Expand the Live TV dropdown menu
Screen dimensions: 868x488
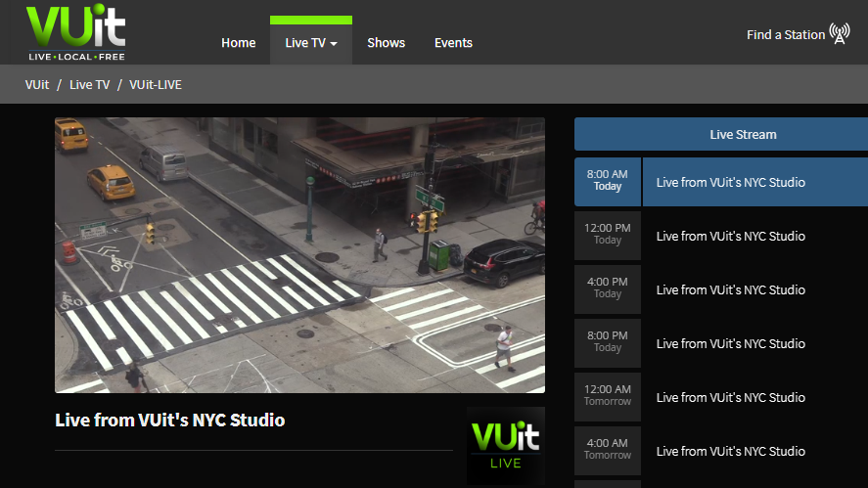pos(311,43)
